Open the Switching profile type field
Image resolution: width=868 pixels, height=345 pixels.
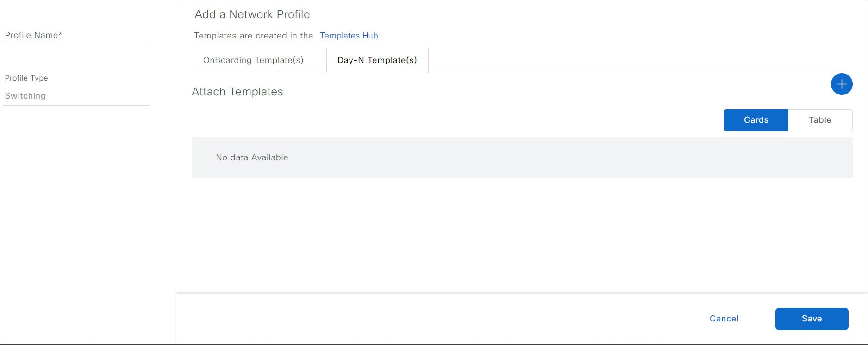tap(76, 96)
